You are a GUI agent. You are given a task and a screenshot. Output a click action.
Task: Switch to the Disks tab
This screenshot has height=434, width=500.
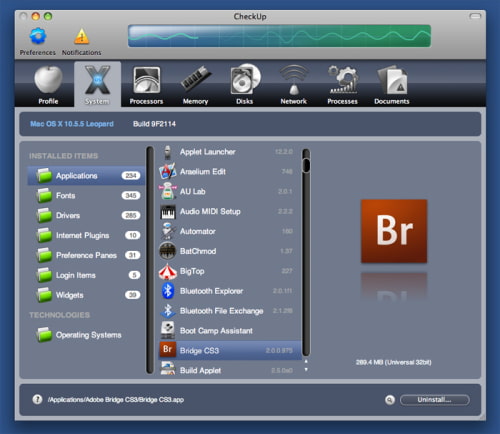pyautogui.click(x=245, y=84)
